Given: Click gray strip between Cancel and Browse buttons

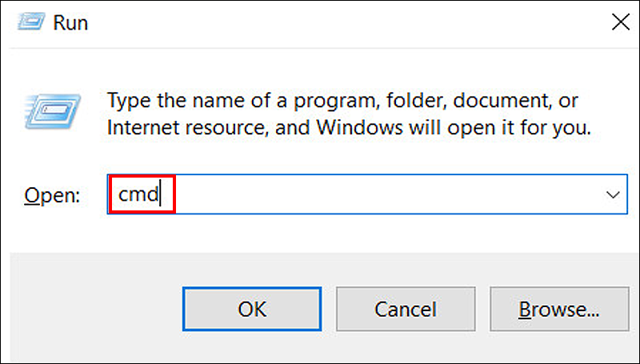Looking at the screenshot, I should [483, 309].
